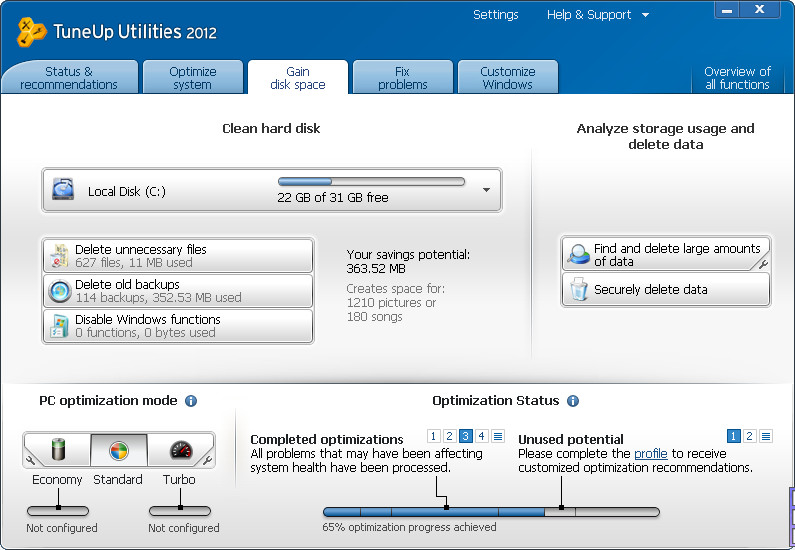
Task: Click the wrench icon on Turbo mode button
Action: coord(207,460)
